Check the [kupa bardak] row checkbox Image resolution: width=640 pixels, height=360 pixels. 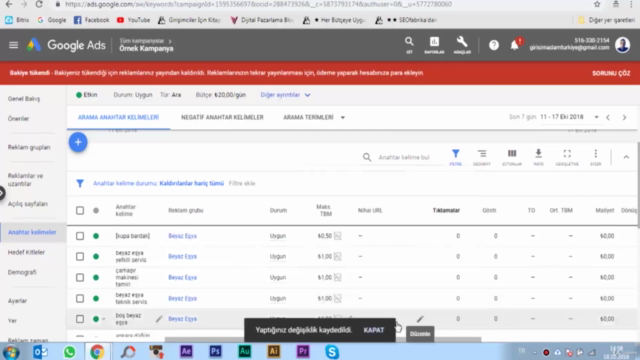click(80, 236)
